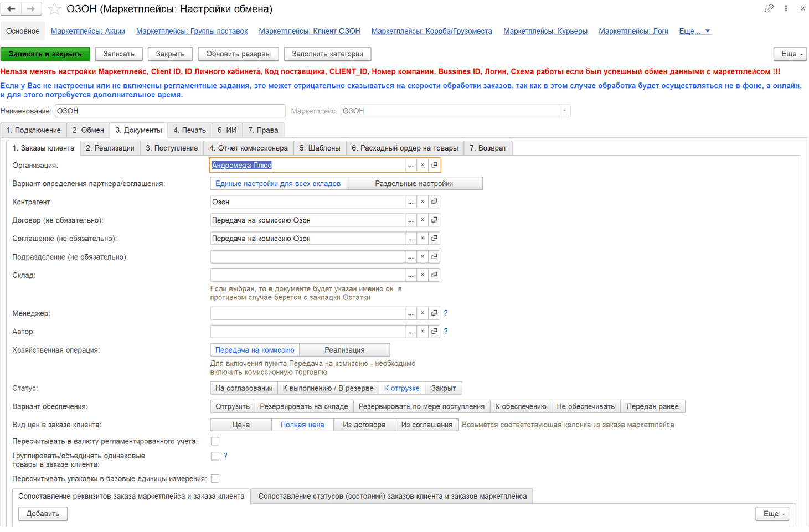Check recalculating packages into base units
Screen dimensions: 809x532
(x=215, y=478)
